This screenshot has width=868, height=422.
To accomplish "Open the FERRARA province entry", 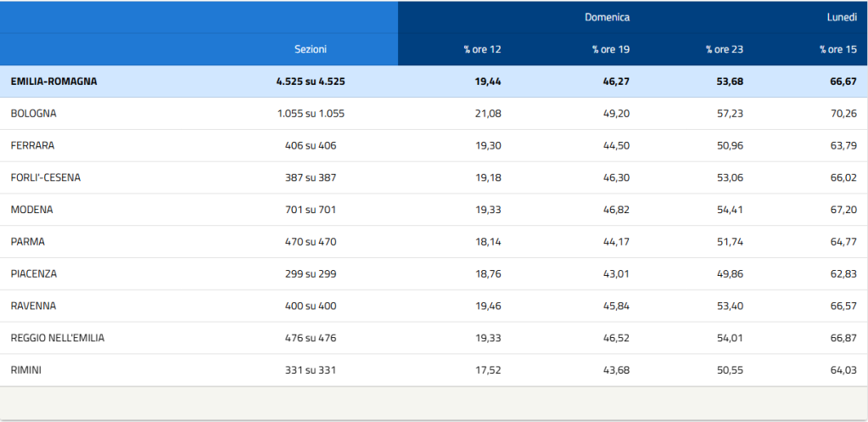I will coord(32,145).
